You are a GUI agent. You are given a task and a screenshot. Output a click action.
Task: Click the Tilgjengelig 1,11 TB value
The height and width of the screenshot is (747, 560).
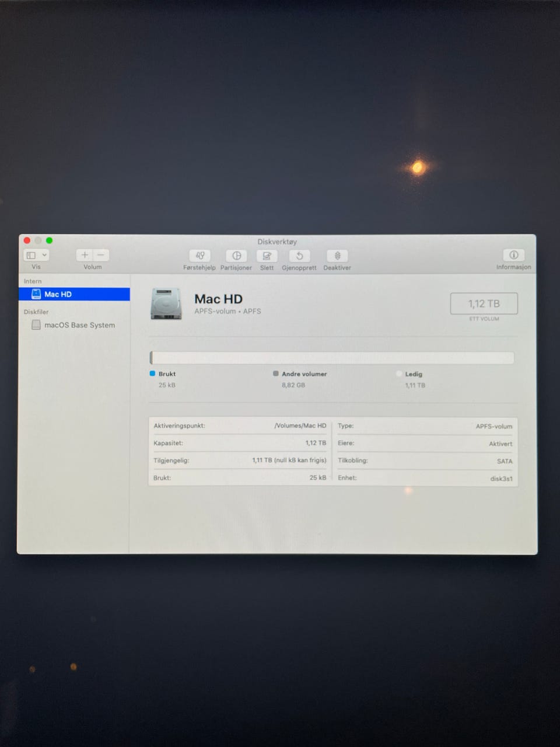click(x=289, y=460)
